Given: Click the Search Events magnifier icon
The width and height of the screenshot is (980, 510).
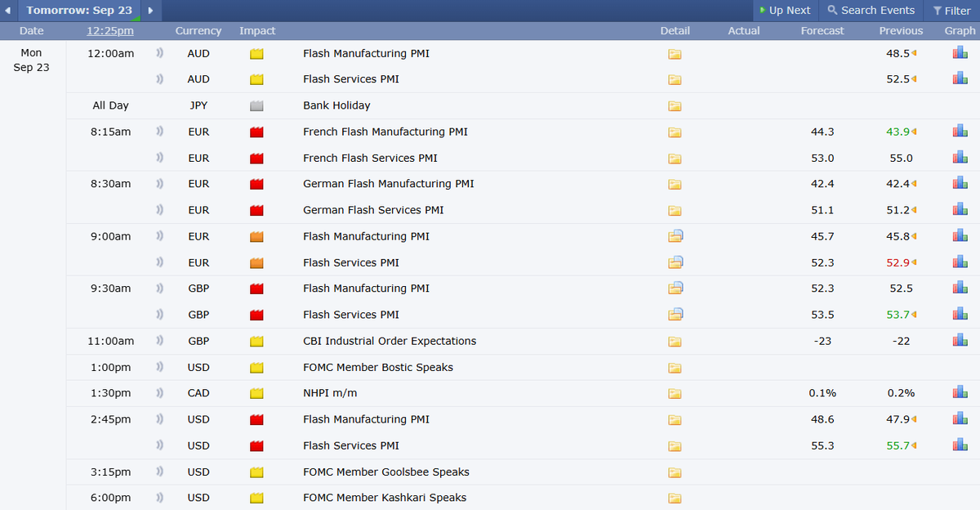Looking at the screenshot, I should 831,11.
